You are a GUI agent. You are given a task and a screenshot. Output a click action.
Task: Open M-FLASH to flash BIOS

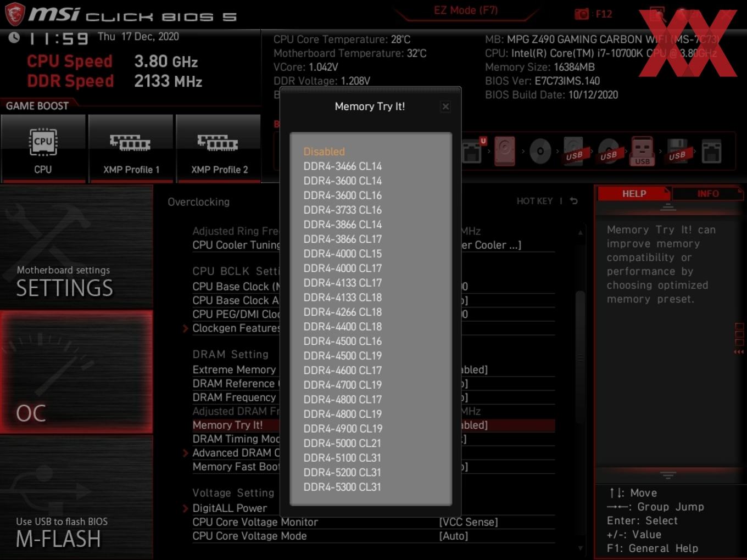pos(76,498)
